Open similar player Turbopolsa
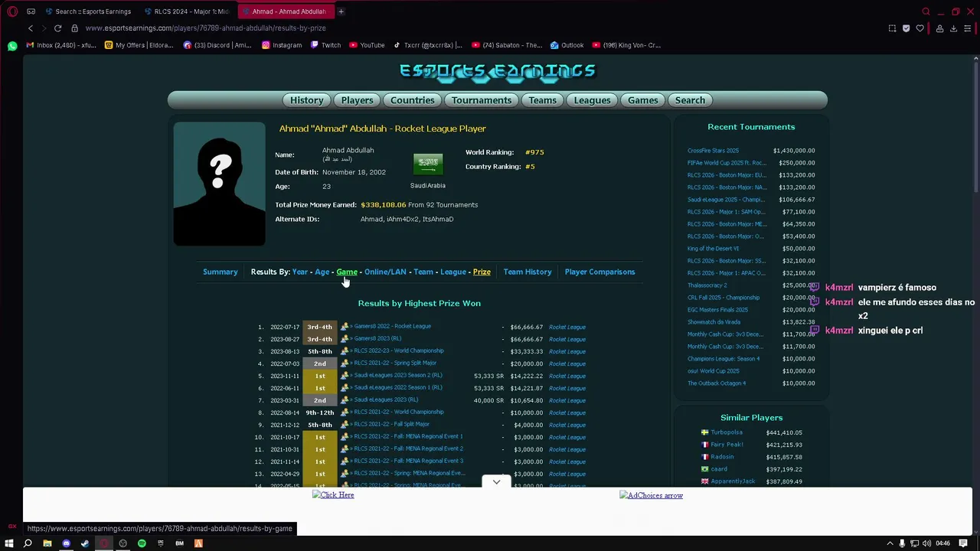Screen dimensions: 980x551 click(727, 432)
